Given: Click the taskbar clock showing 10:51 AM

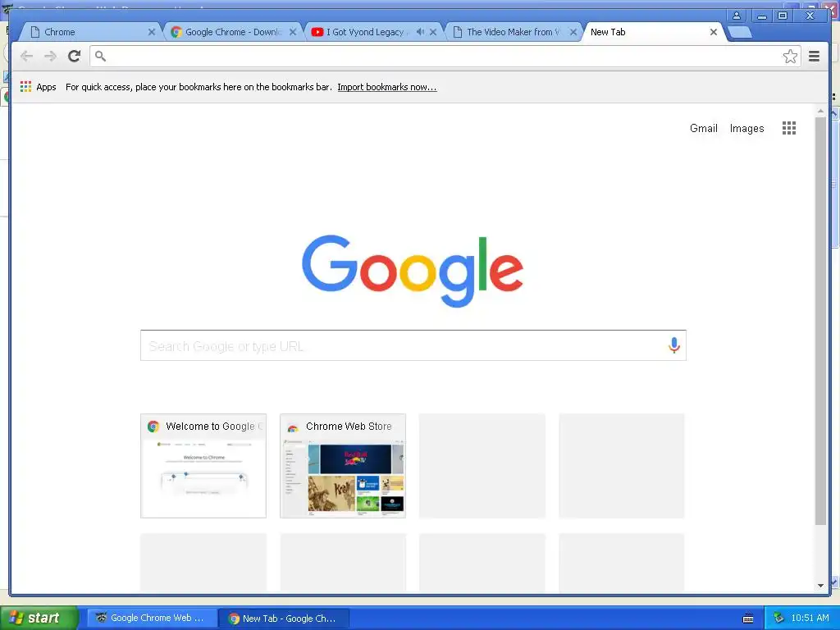Looking at the screenshot, I should 810,618.
